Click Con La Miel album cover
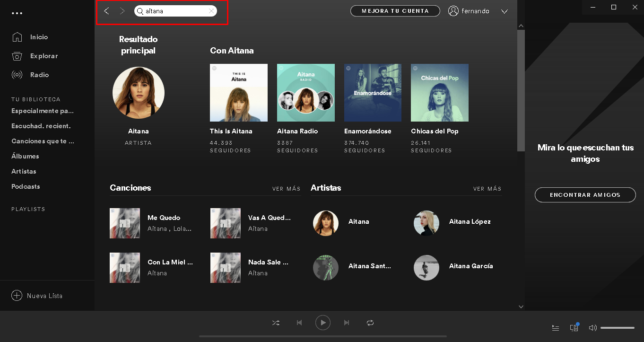644x342 pixels. pos(125,268)
